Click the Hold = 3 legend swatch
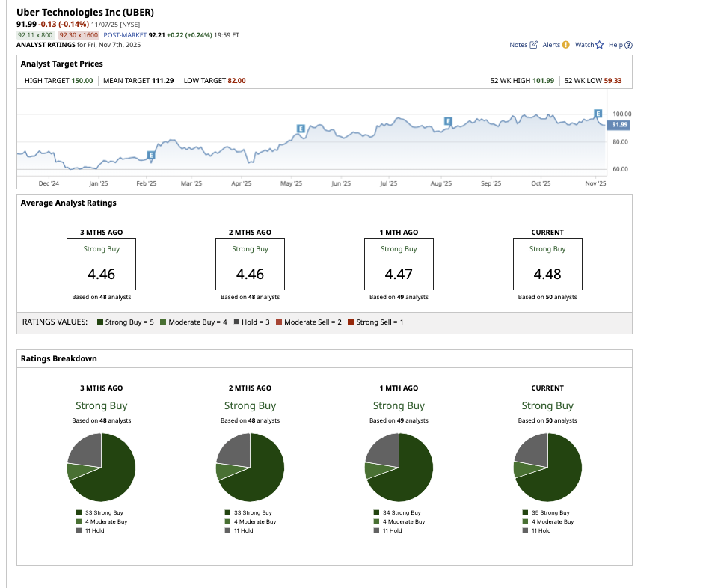This screenshot has height=588, width=703. tap(237, 322)
